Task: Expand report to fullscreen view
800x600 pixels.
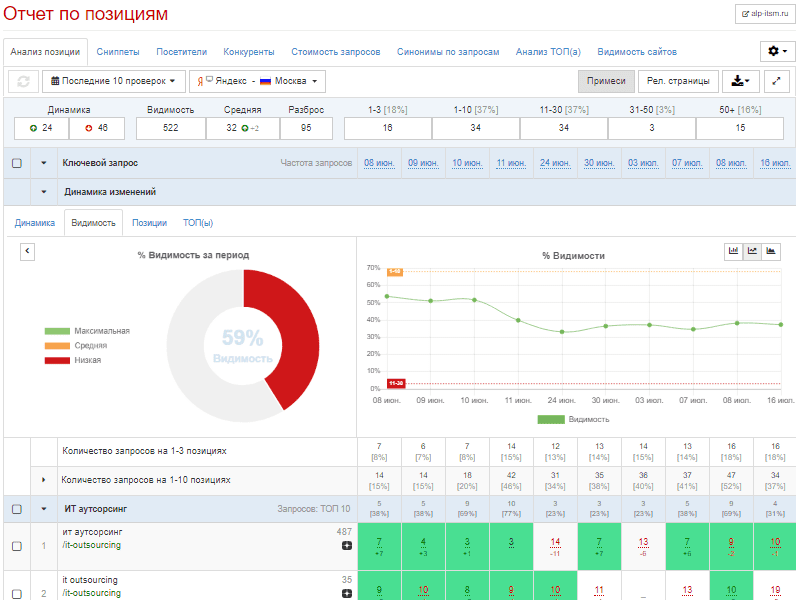Action: 778,82
